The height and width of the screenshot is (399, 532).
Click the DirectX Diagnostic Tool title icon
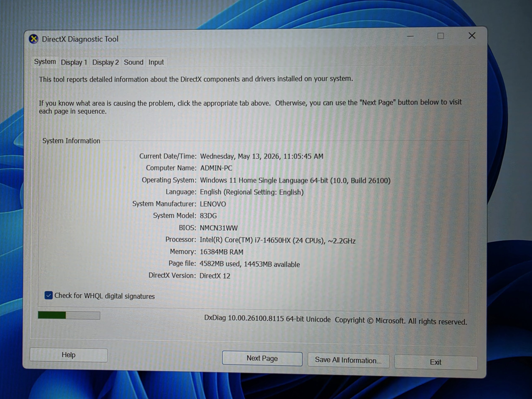(x=33, y=39)
